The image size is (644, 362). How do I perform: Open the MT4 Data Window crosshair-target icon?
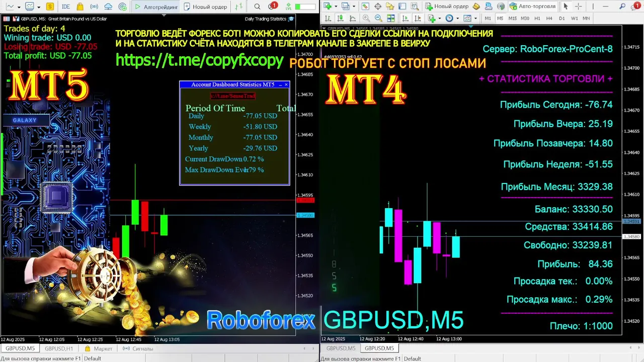[x=377, y=7]
